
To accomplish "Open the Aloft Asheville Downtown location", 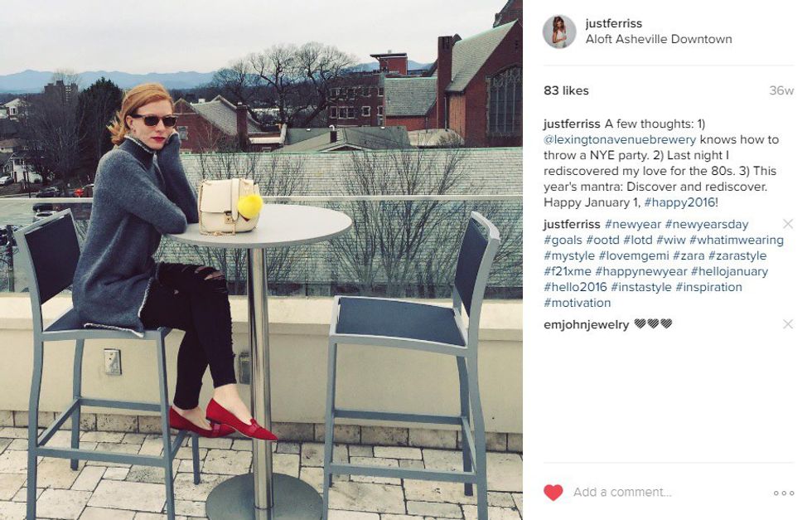I will click(659, 39).
